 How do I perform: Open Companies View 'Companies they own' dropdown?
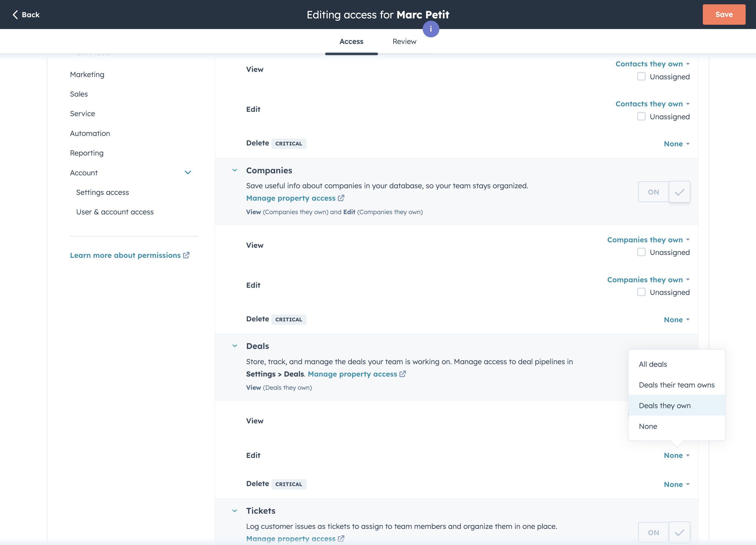pyautogui.click(x=648, y=240)
